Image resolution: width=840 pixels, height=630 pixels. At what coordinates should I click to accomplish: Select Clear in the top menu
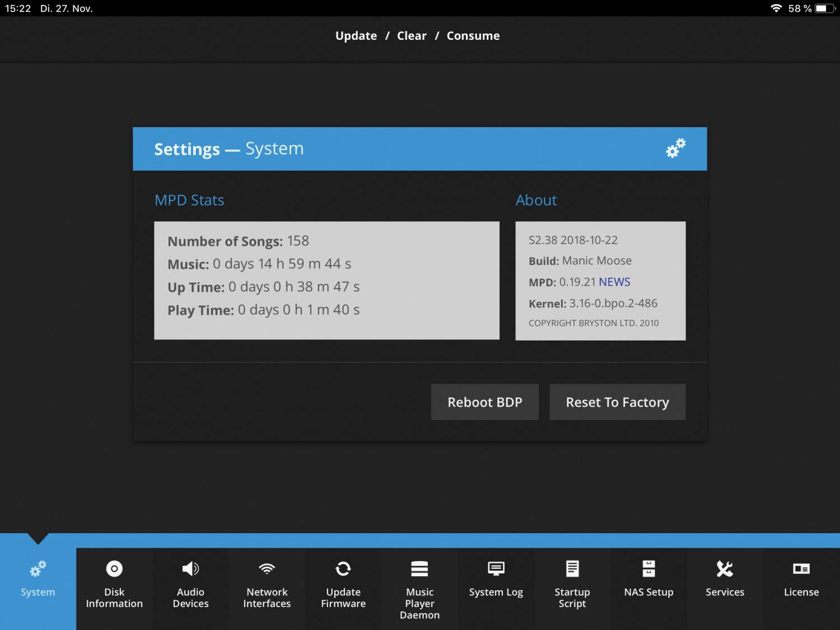click(412, 36)
